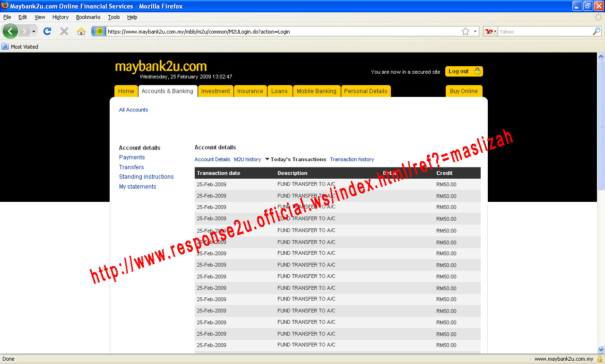Open Standing instructions link
Image resolution: width=605 pixels, height=364 pixels.
pos(147,177)
